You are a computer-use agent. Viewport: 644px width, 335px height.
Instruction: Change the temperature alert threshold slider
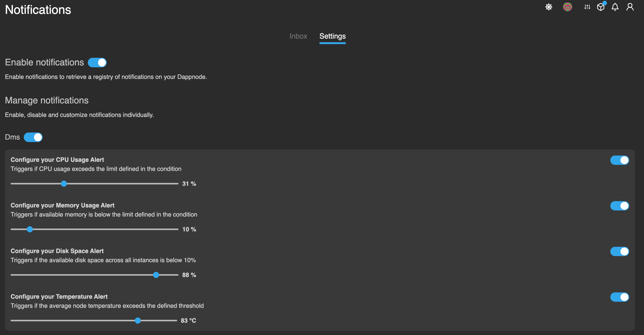point(138,321)
